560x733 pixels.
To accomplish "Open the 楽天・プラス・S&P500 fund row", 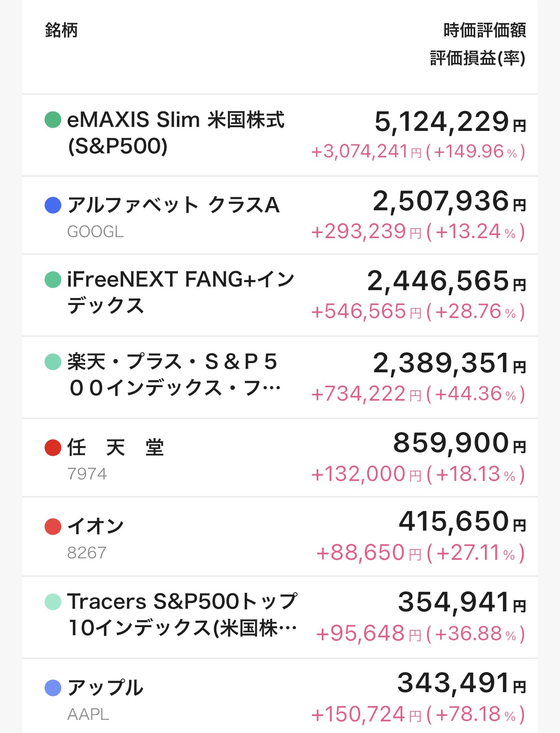I will point(280,377).
